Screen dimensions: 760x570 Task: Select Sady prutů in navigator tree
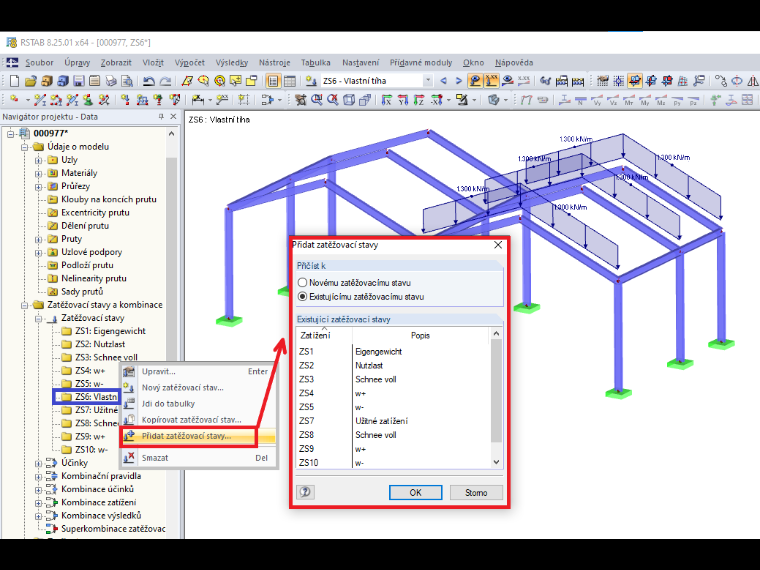pyautogui.click(x=82, y=292)
